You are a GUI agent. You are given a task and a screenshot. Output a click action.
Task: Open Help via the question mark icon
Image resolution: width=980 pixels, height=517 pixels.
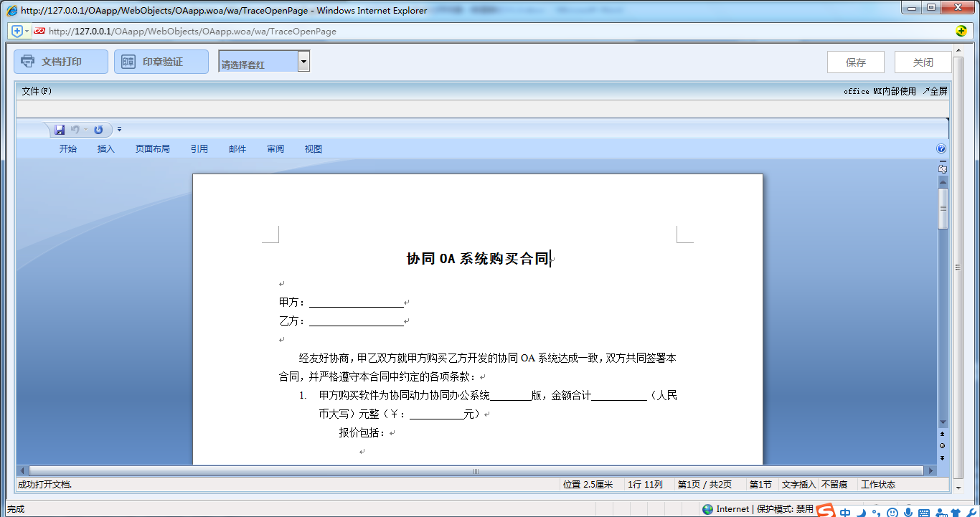pos(940,148)
